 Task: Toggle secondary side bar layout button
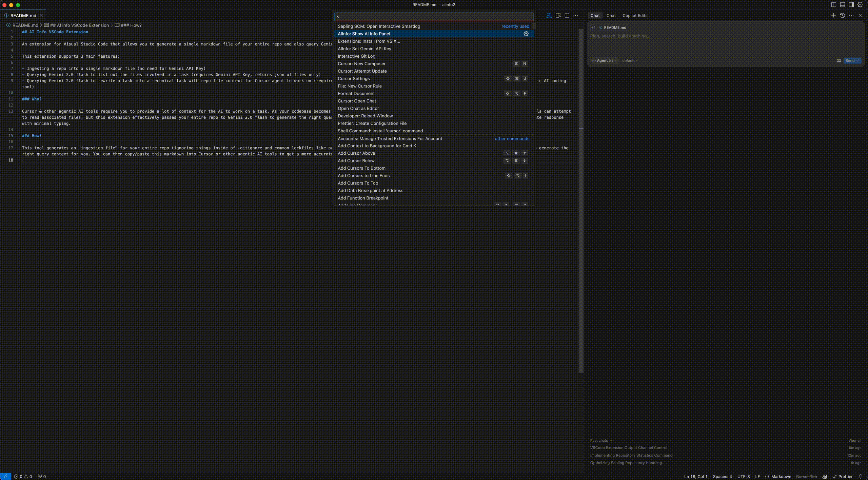[851, 5]
